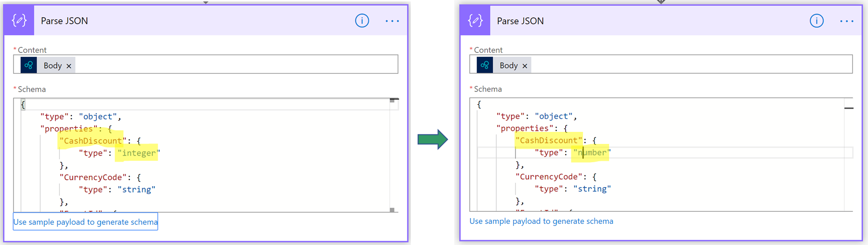This screenshot has width=868, height=245.
Task: Click the Body token label in left card
Action: [53, 65]
